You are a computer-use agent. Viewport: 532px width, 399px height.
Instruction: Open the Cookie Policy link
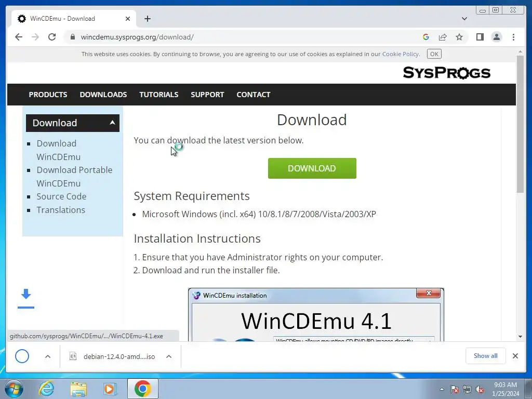point(401,54)
